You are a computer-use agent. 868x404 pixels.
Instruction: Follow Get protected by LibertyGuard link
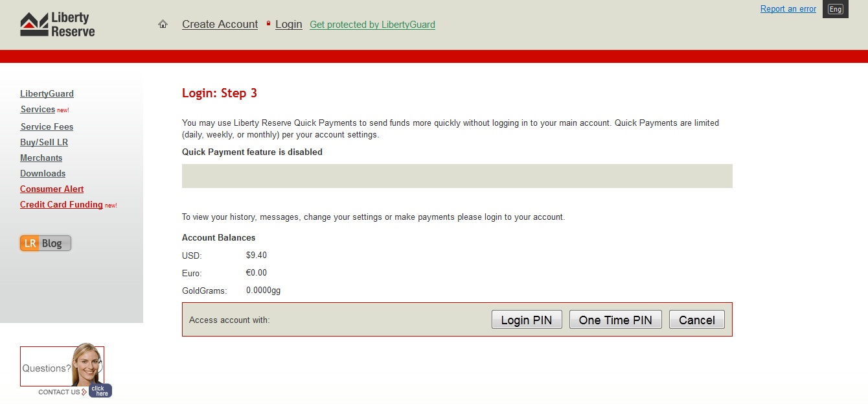tap(372, 25)
